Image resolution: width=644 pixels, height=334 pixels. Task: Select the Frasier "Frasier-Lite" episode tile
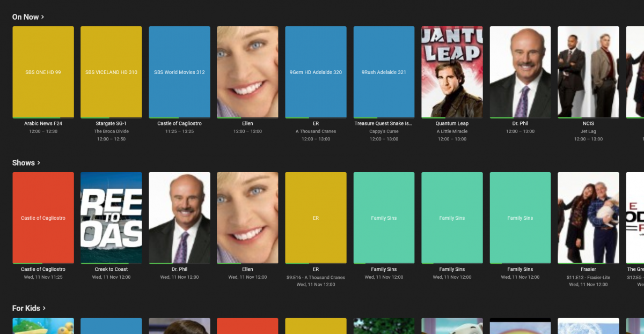point(588,218)
